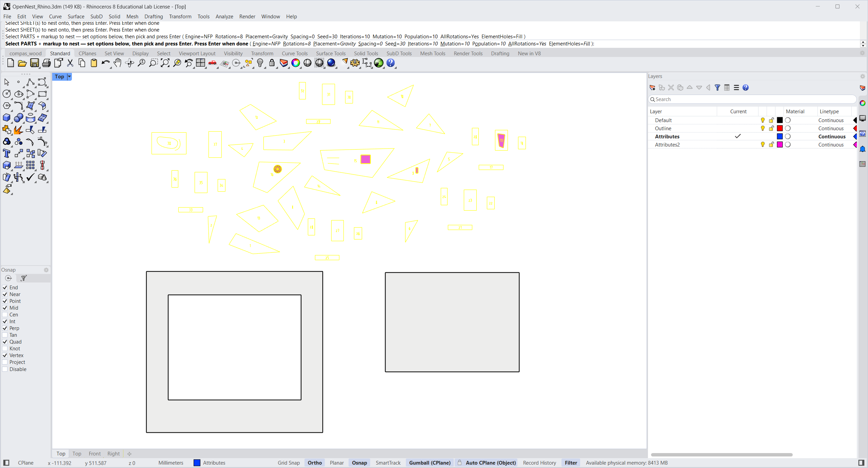The width and height of the screenshot is (868, 468).
Task: Toggle the End osnap checkbox
Action: [5, 288]
